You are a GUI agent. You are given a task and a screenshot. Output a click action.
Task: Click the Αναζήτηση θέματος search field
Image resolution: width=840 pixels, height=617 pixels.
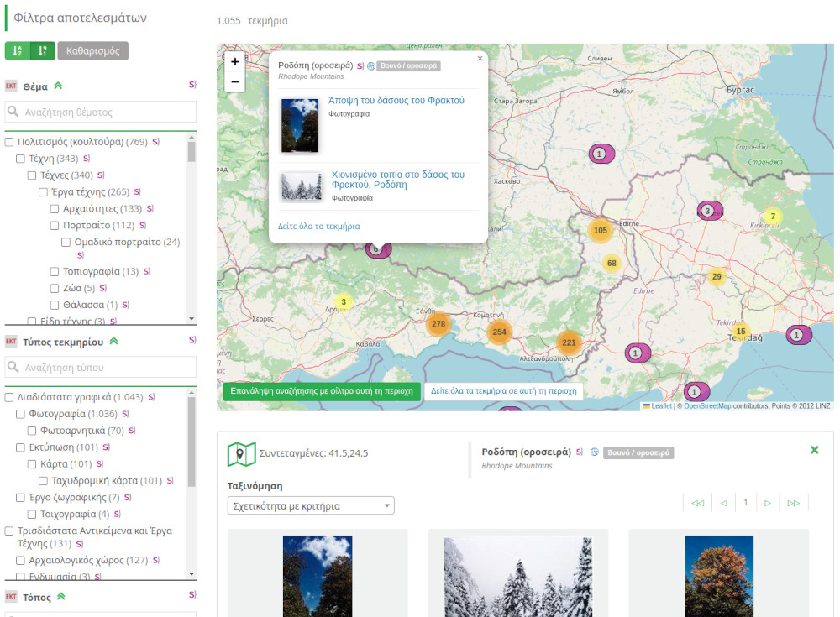point(101,112)
